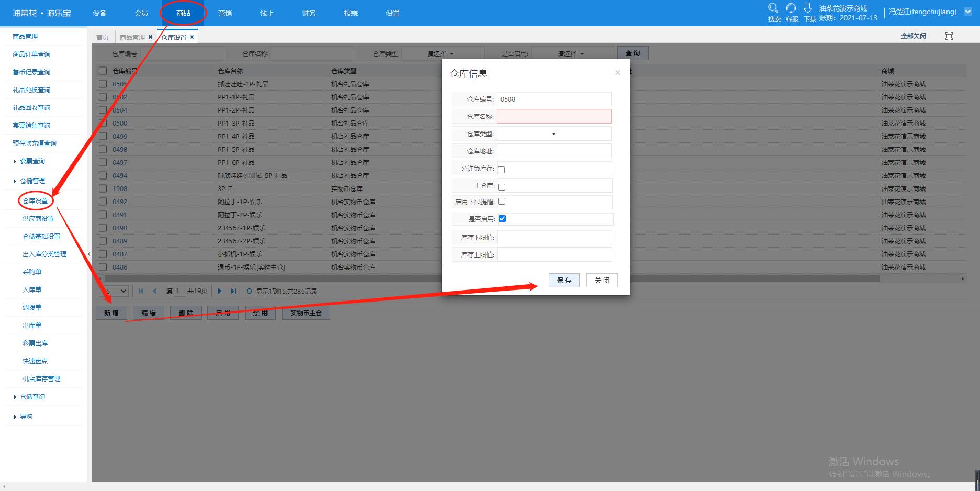Click the 库存上限值 input field
This screenshot has width=980, height=491.
pos(554,254)
